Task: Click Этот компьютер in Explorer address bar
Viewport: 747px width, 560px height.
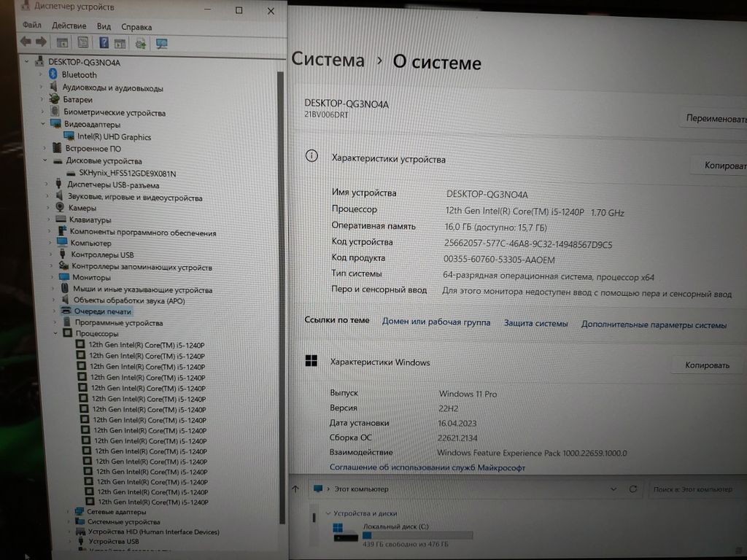Action: coord(361,489)
